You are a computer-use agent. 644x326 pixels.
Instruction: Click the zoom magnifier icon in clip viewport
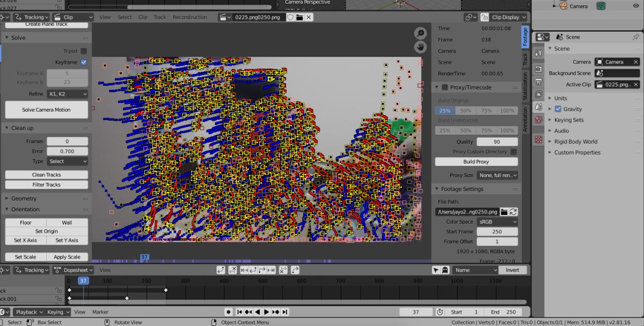(421, 33)
